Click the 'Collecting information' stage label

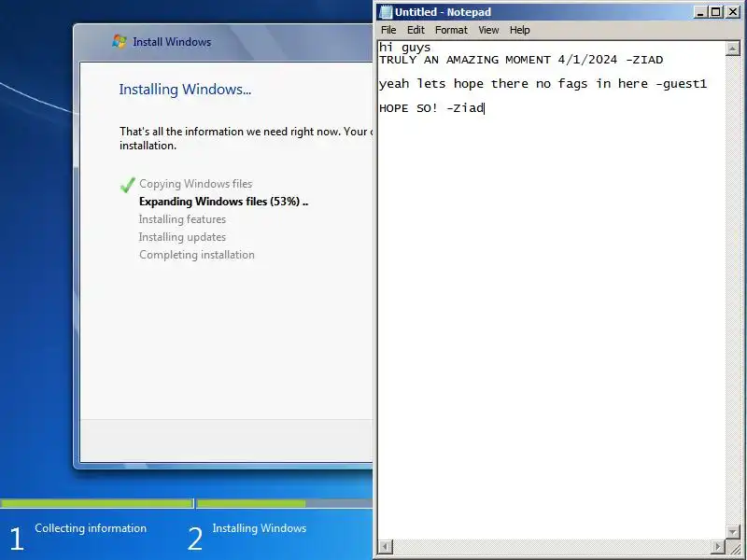(91, 528)
